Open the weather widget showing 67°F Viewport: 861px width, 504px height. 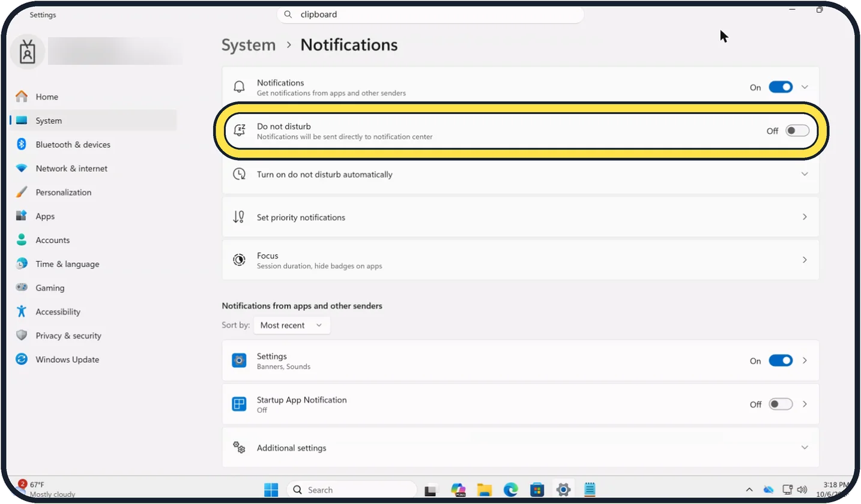tap(45, 489)
